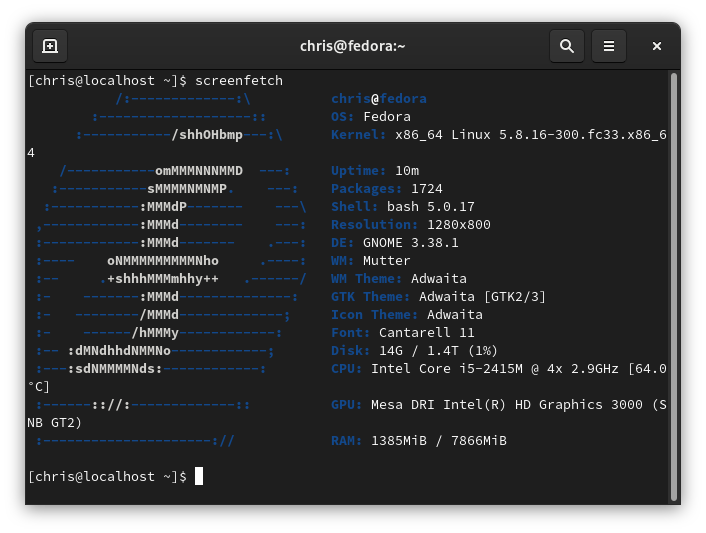Click the wrapped °C] temperature text
This screenshot has height=533, width=706.
point(38,387)
